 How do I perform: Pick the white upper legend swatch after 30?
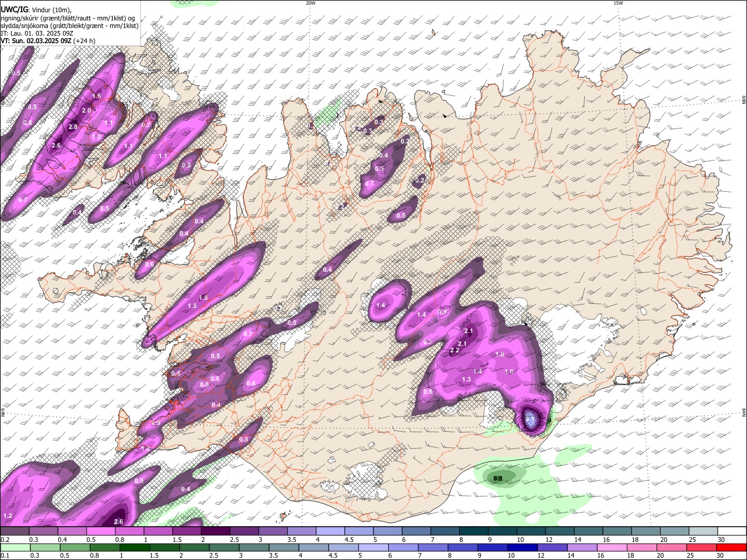(x=732, y=531)
